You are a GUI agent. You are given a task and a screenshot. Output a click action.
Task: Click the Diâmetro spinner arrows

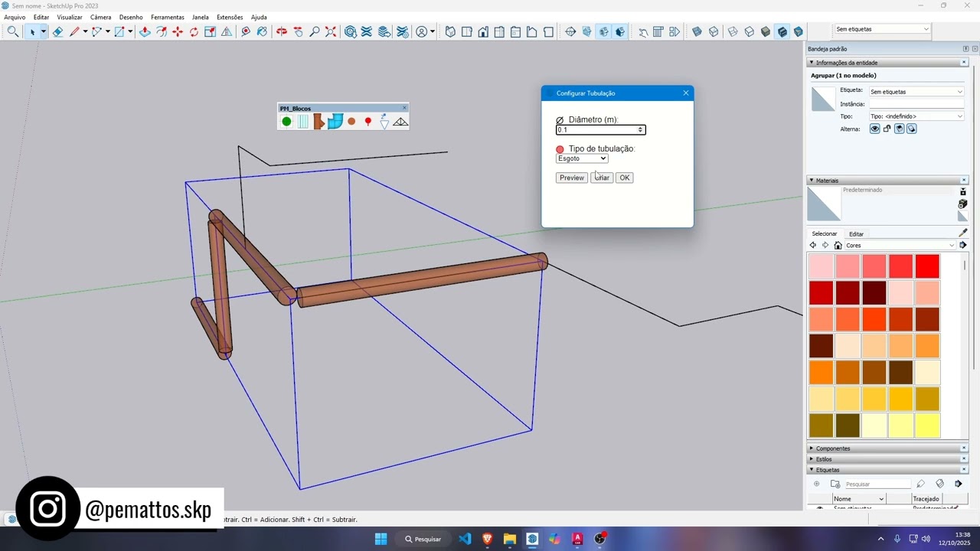coord(641,130)
